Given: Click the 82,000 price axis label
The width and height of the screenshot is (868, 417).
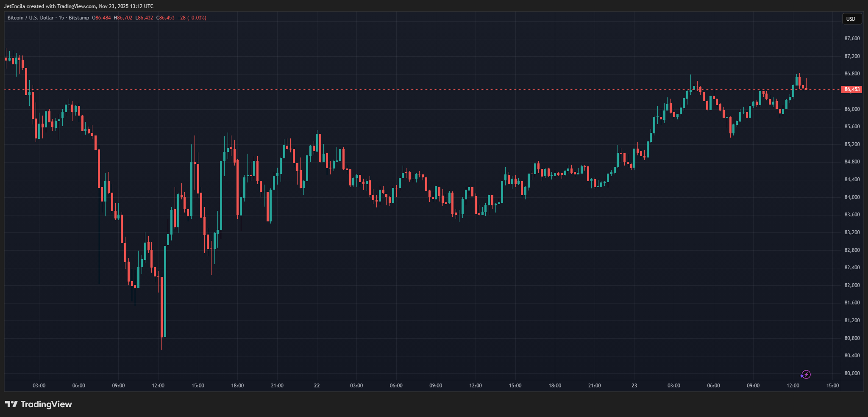Looking at the screenshot, I should tap(852, 285).
